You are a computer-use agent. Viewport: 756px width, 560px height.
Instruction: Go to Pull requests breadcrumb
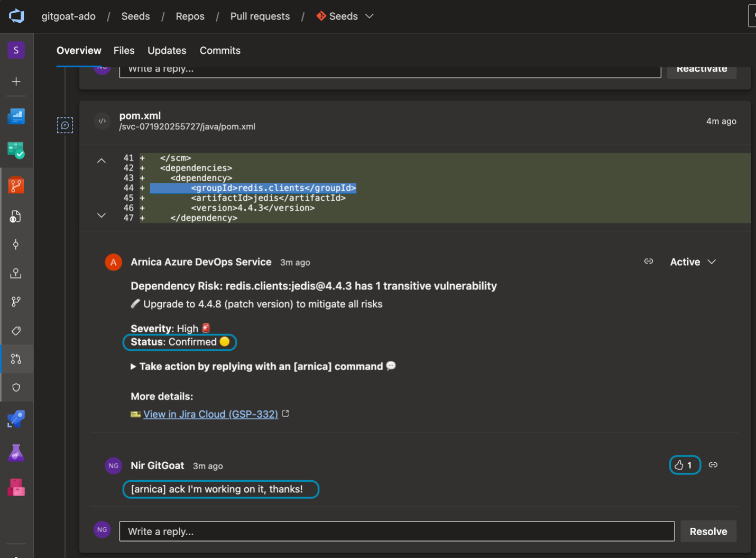coord(260,16)
